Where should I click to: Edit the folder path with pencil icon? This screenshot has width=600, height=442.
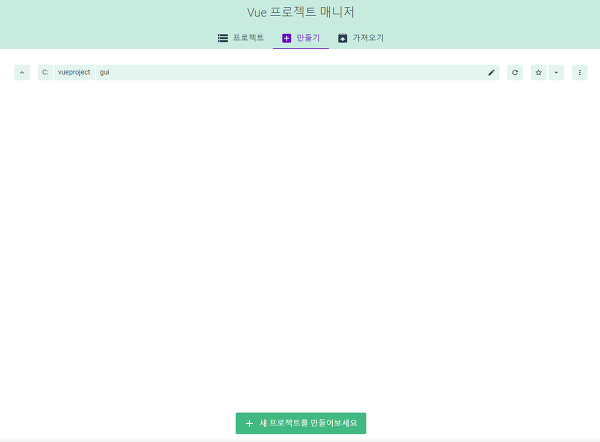(491, 72)
